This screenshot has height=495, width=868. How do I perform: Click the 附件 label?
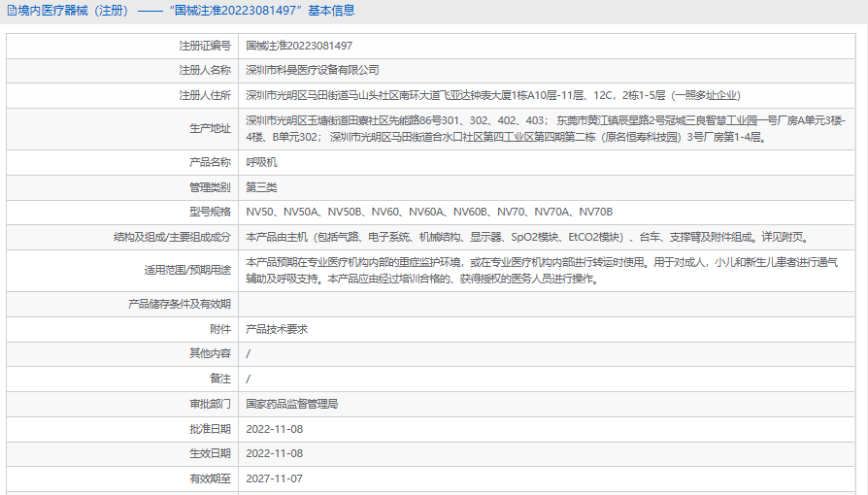pos(220,329)
